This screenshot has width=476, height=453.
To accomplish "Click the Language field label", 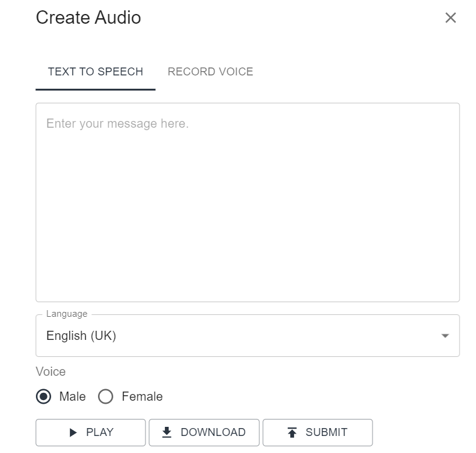I will 67,314.
